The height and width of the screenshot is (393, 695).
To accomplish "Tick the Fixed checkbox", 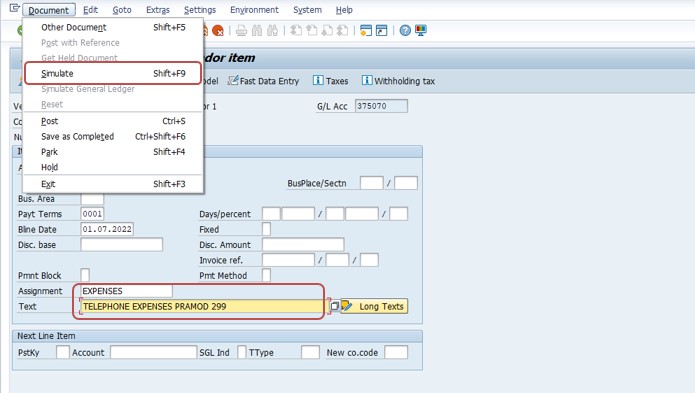I will 266,230.
